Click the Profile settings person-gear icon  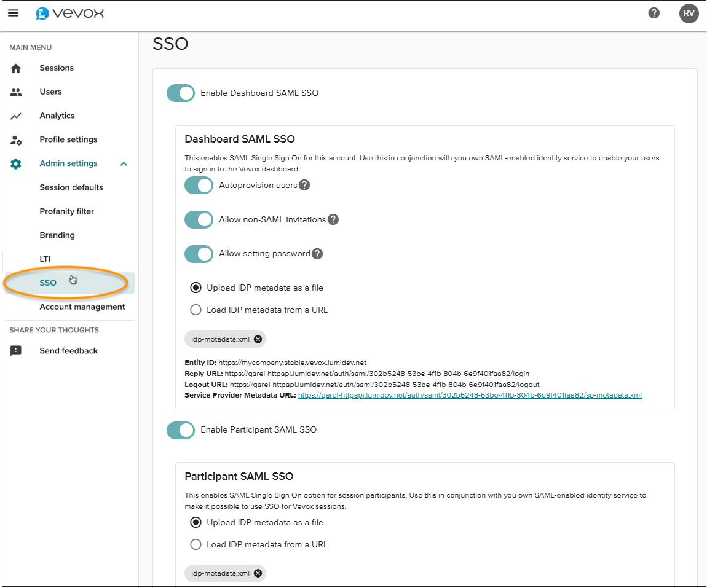[16, 140]
